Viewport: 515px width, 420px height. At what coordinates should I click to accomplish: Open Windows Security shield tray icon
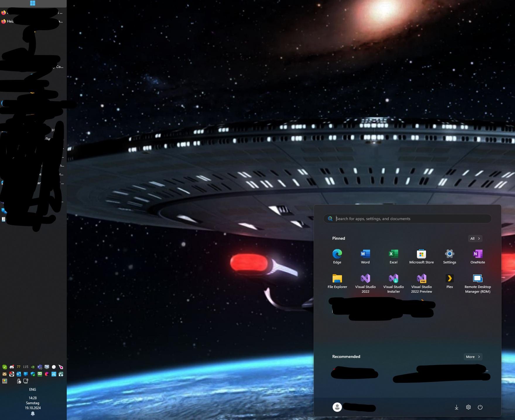coord(33,374)
